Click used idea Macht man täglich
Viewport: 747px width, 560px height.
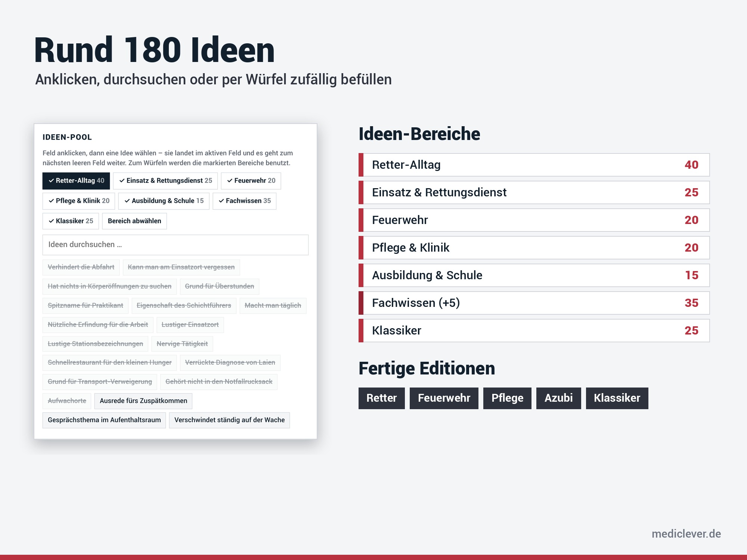[273, 305]
